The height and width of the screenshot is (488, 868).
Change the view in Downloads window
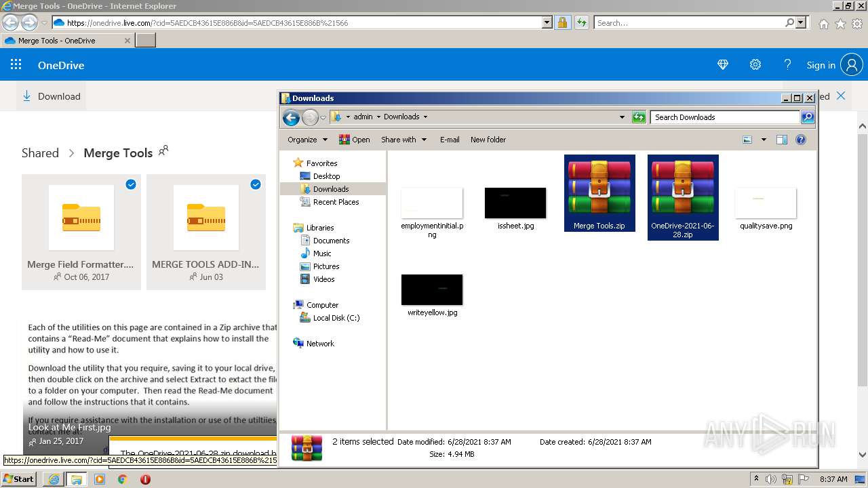point(747,140)
